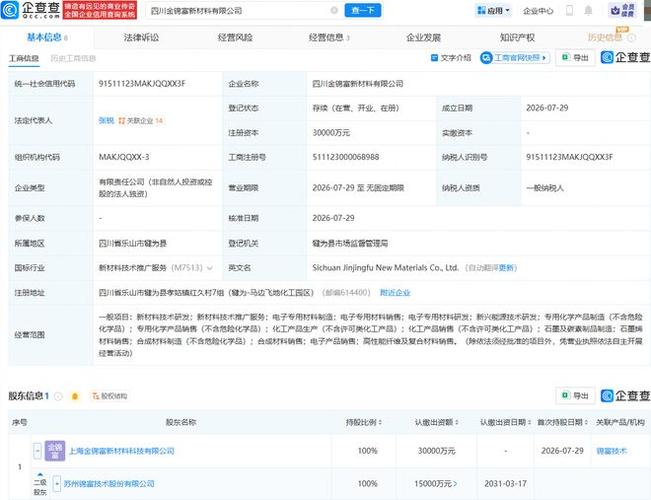Switch to 基本信息 tab

(47, 37)
